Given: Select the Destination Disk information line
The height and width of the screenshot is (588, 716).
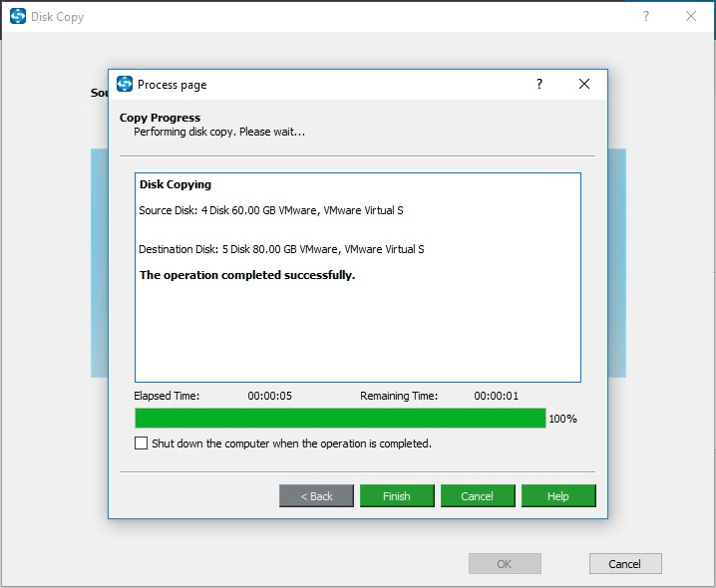Looking at the screenshot, I should point(281,249).
